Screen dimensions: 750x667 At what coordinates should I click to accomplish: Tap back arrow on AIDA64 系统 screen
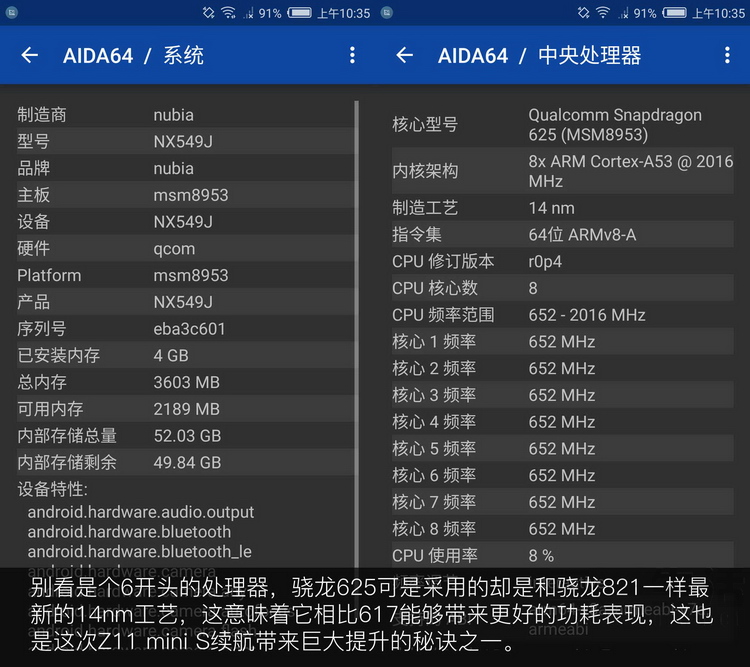30,56
